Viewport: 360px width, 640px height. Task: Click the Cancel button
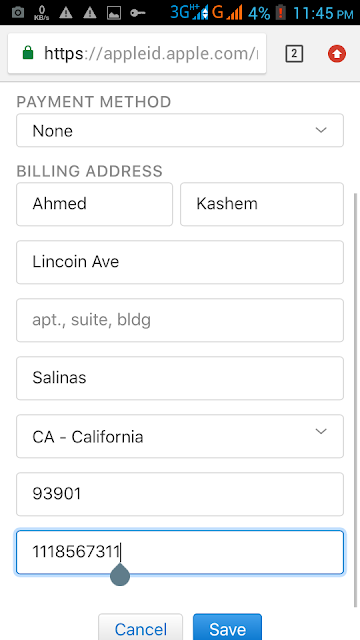coord(140,628)
